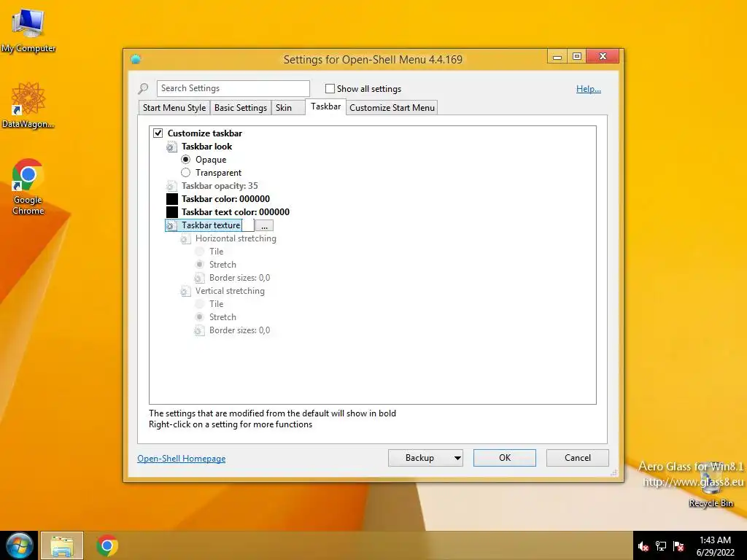Toggle the Customize taskbar checkbox
Viewport: 747px width, 560px height.
158,133
